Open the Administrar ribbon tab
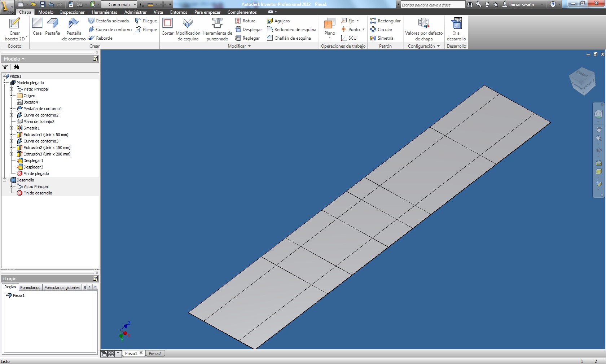This screenshot has width=606, height=364. coord(135,12)
